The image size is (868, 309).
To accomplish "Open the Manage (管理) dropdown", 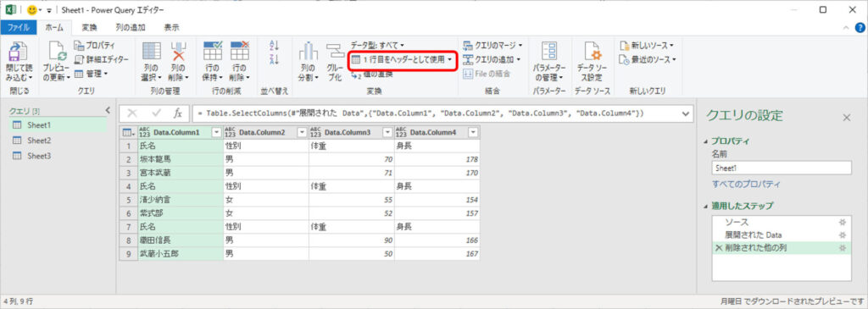I will 91,73.
